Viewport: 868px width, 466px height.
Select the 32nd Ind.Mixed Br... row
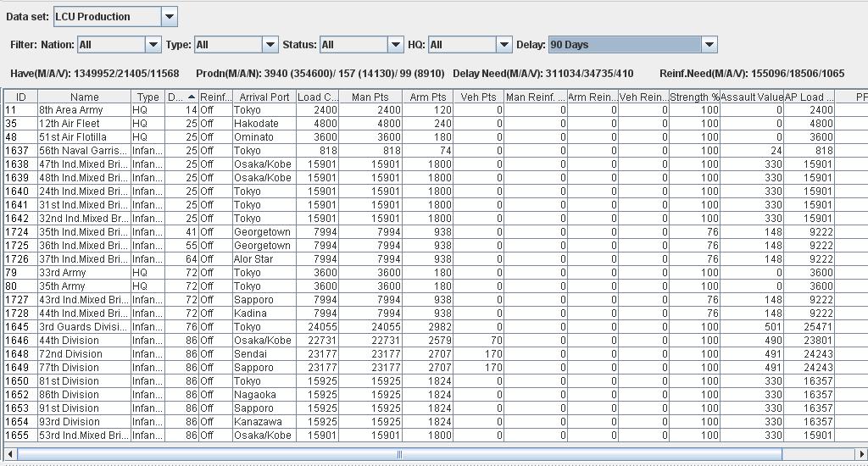[x=436, y=219]
